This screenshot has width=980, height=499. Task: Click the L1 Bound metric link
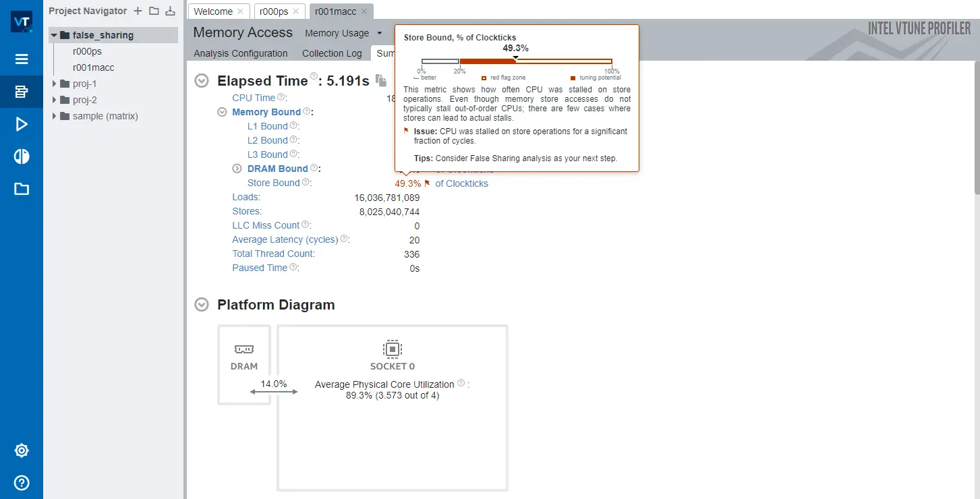268,126
